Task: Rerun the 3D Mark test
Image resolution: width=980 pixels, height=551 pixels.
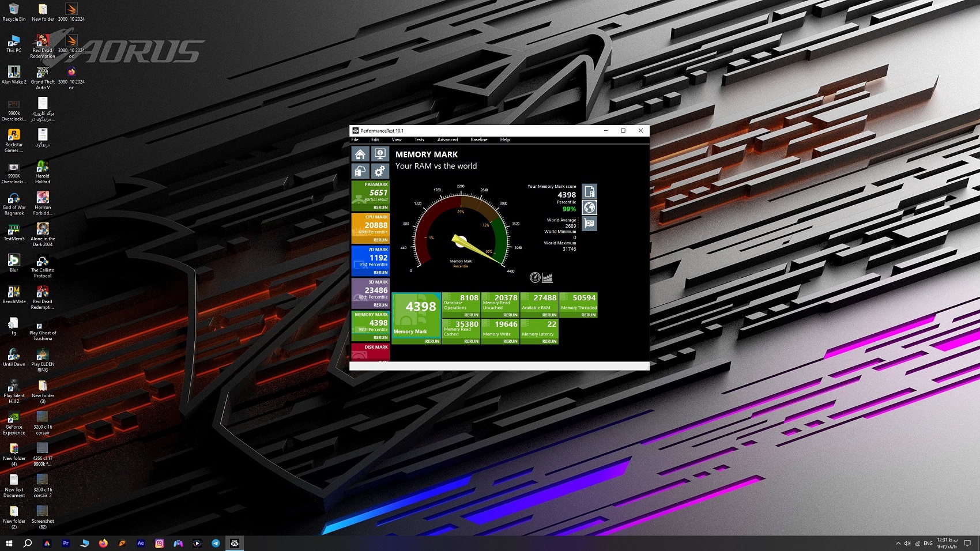Action: pyautogui.click(x=380, y=305)
